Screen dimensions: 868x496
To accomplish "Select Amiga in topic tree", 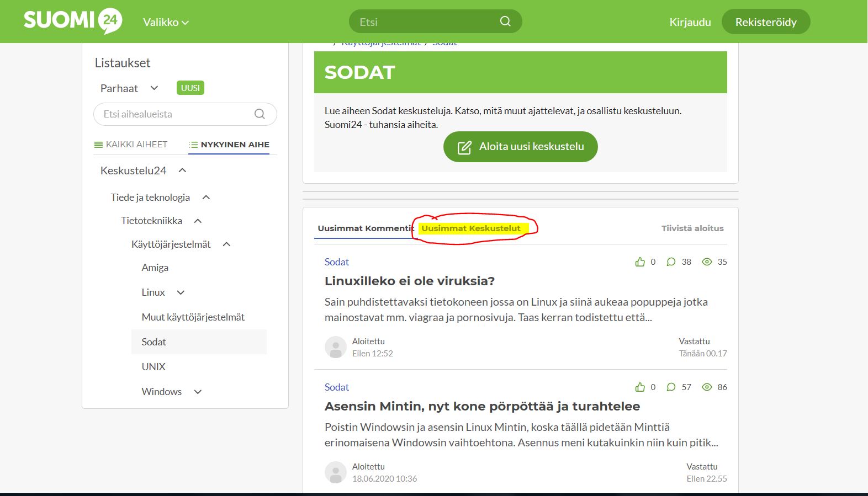I will click(155, 268).
